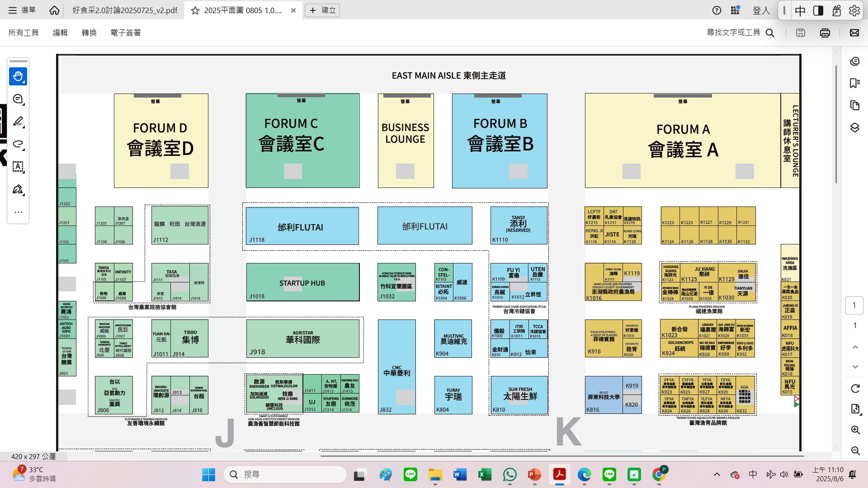Viewport: 868px width, 488px height.
Task: Zoom out with the magnifier minus icon
Action: pos(855,450)
